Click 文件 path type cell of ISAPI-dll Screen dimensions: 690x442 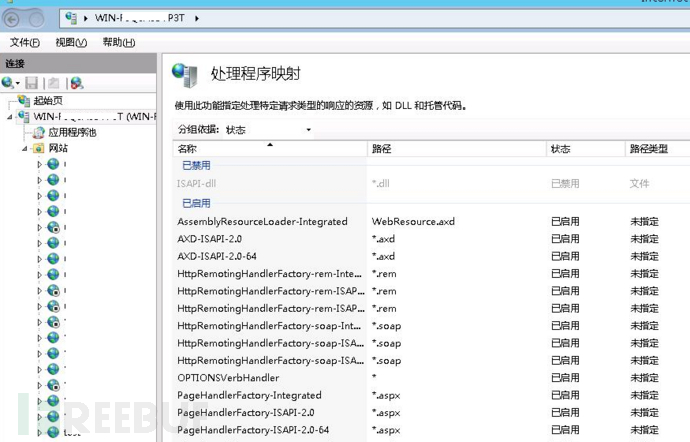tap(639, 184)
